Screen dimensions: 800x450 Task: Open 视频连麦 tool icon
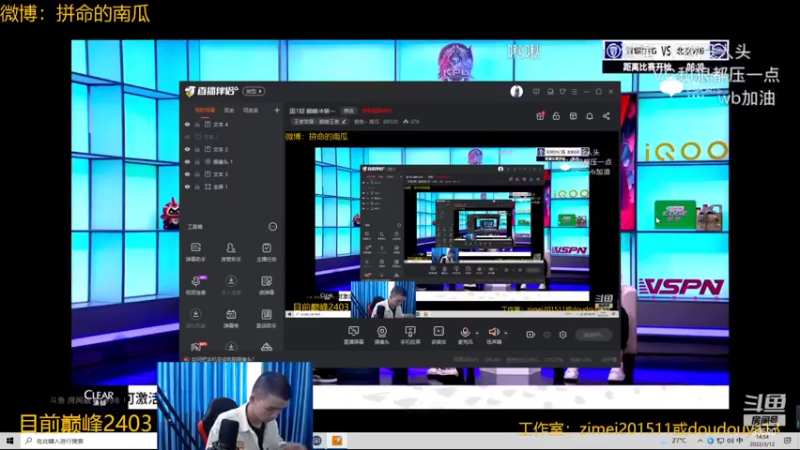[x=195, y=285]
